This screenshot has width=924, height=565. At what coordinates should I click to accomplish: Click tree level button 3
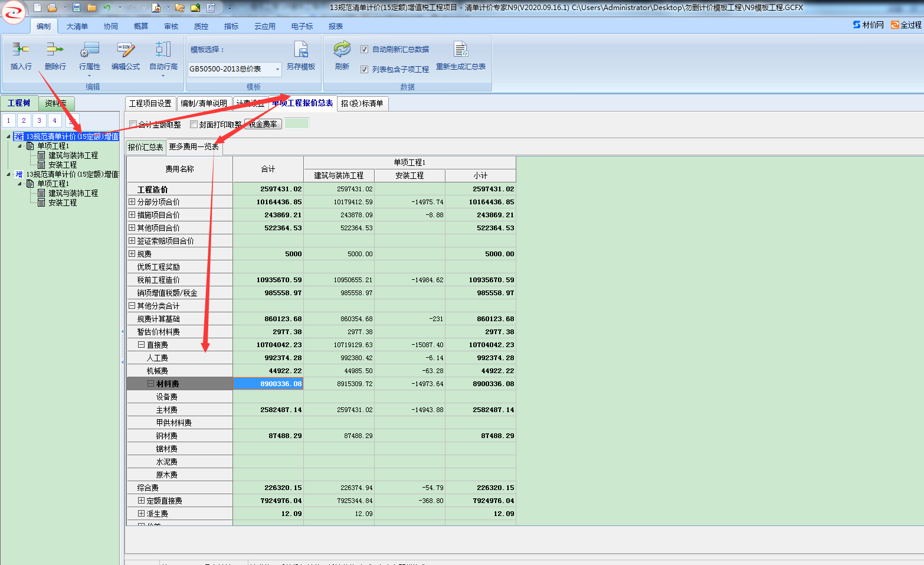point(39,120)
